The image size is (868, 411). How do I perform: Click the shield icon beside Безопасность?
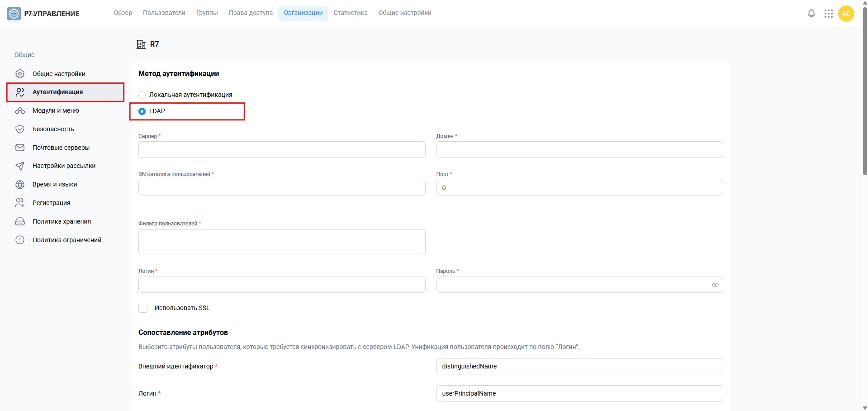tap(20, 129)
